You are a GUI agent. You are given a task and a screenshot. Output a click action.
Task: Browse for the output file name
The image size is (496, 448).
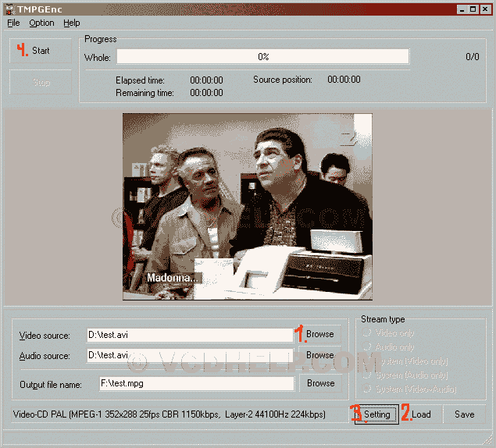[x=320, y=383]
